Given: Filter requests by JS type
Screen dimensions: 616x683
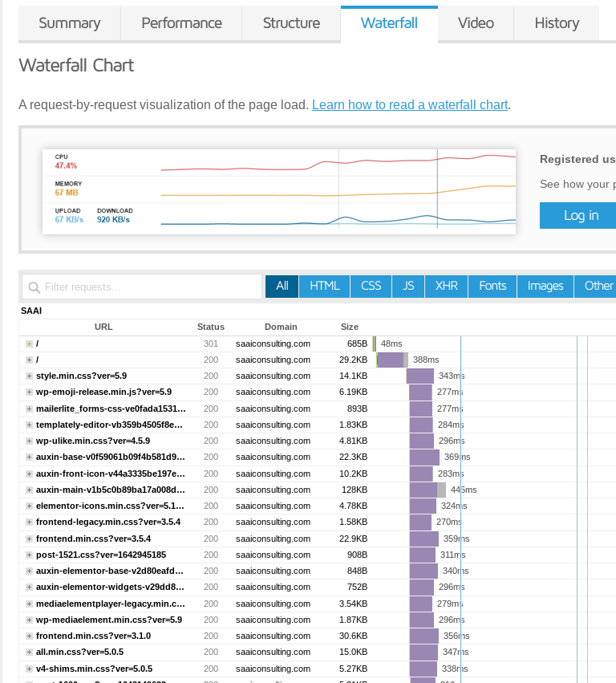Looking at the screenshot, I should [408, 286].
